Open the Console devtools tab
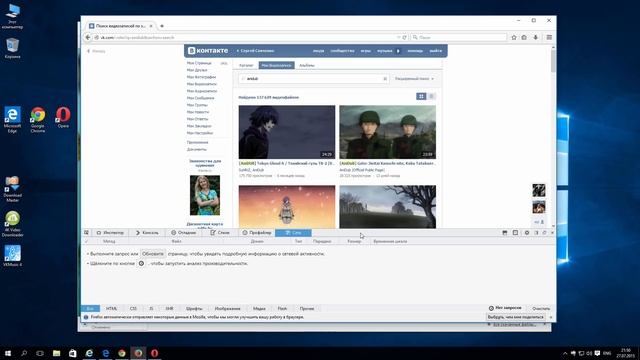Image resolution: width=640 pixels, height=360 pixels. (147, 233)
